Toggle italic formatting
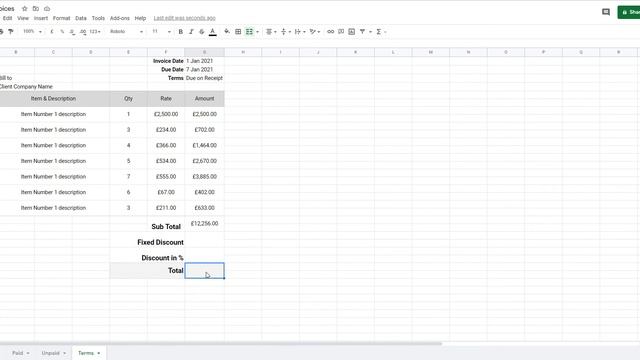640x360 pixels. coord(191,31)
